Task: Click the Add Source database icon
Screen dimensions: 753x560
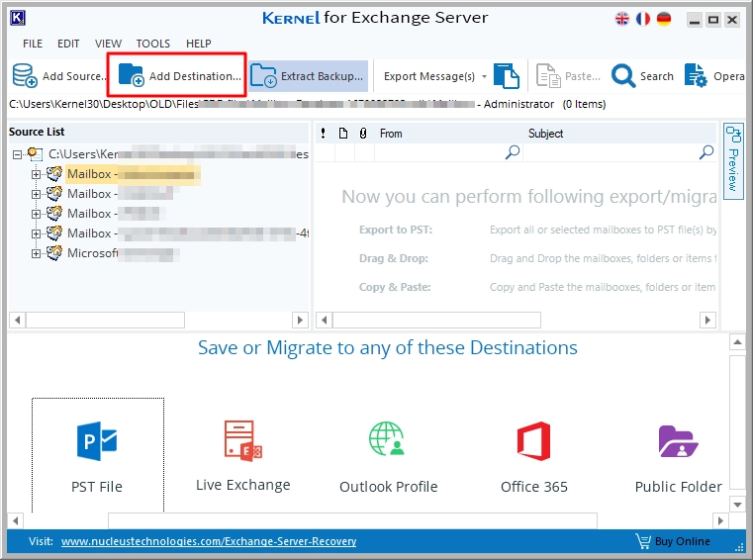Action: pos(25,75)
